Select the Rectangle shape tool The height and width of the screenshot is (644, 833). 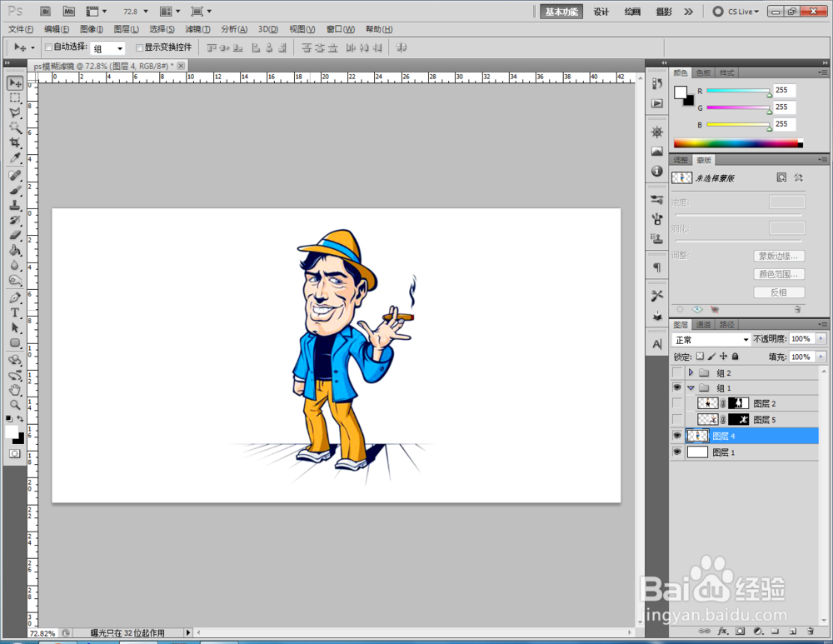click(x=15, y=342)
